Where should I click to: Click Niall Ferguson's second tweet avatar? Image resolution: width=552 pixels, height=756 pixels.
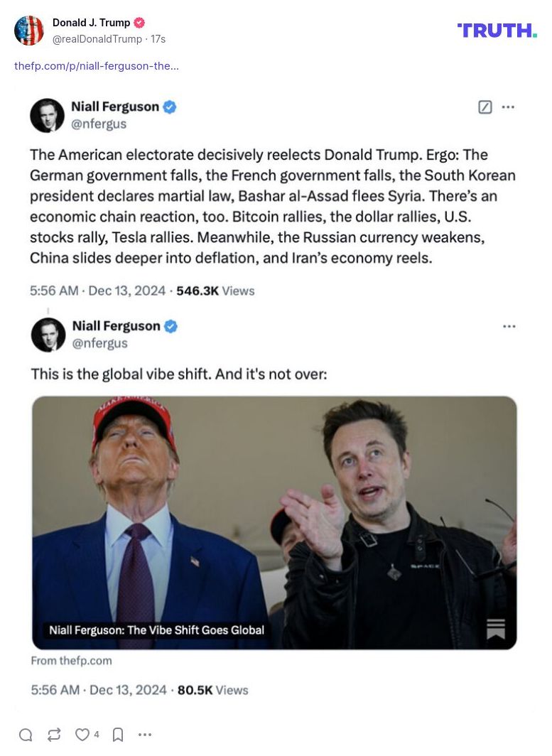pos(48,335)
